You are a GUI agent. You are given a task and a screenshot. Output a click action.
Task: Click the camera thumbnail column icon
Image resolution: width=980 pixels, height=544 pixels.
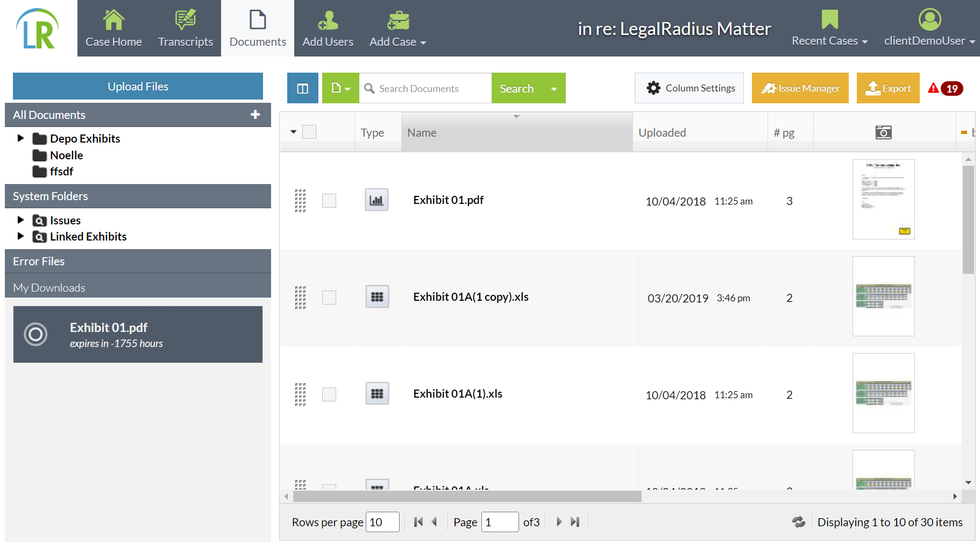(883, 132)
